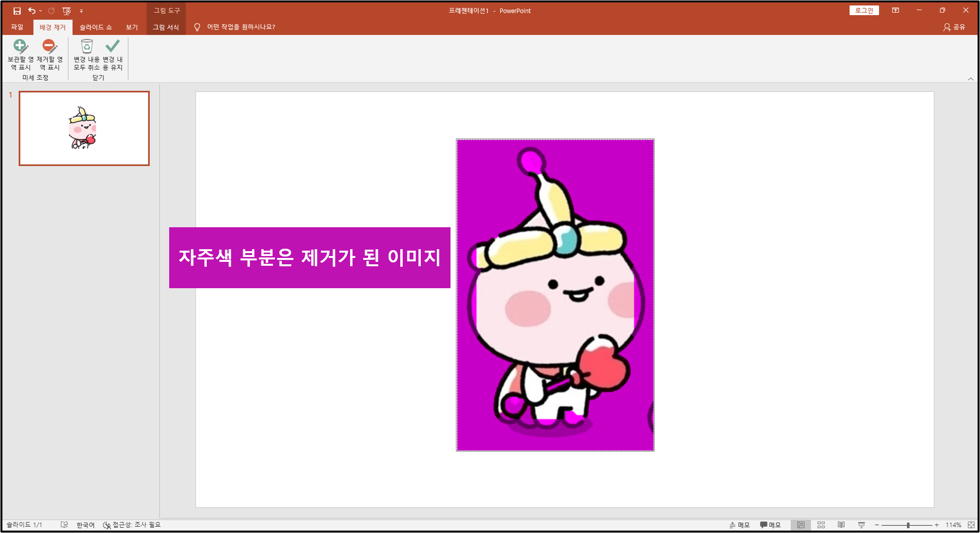980x533 pixels.
Task: Open the Undo history dropdown arrow
Action: 40,11
